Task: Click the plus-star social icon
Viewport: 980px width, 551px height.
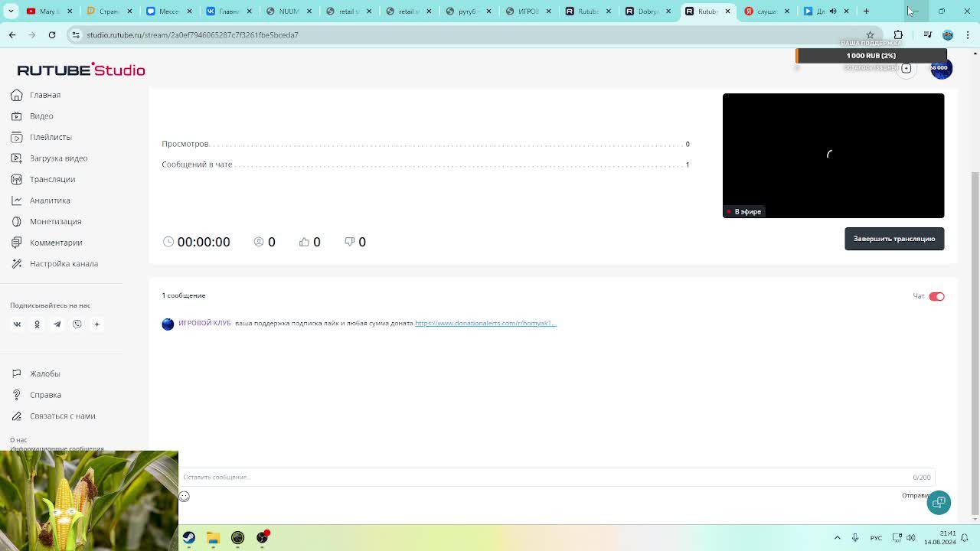Action: point(96,324)
